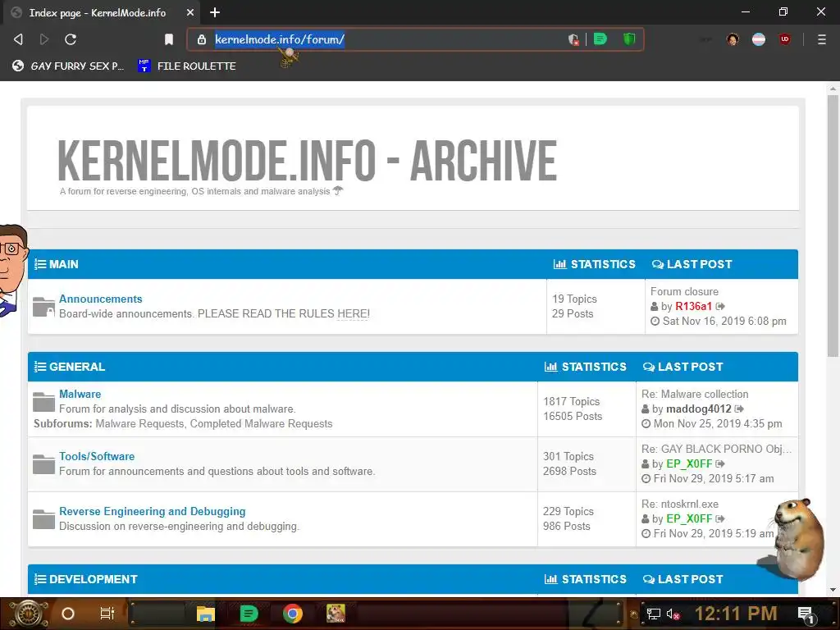
Task: Click the page vertical scrollbar thumb
Action: click(833, 225)
